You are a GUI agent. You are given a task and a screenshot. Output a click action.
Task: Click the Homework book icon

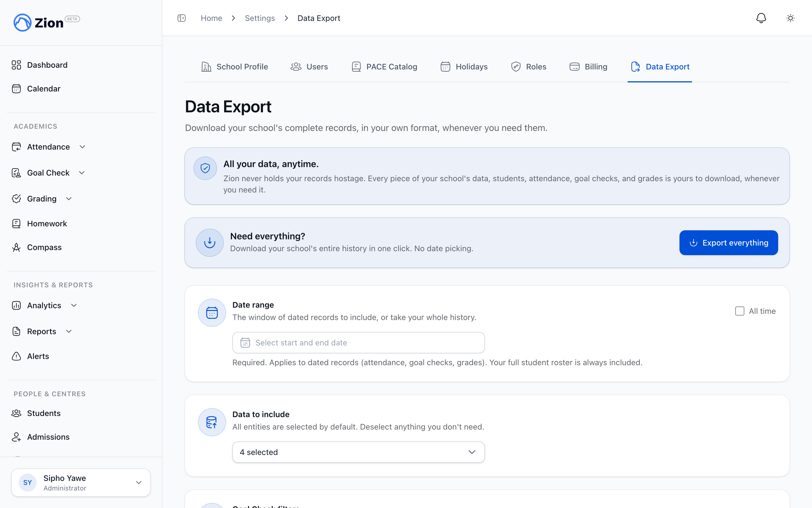(x=16, y=224)
